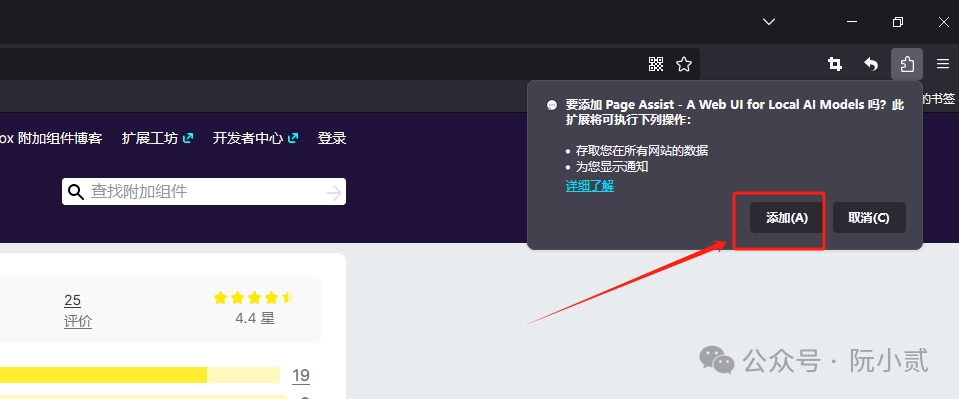959x399 pixels.
Task: Select the 为您显示通知 permission text
Action: tap(612, 166)
